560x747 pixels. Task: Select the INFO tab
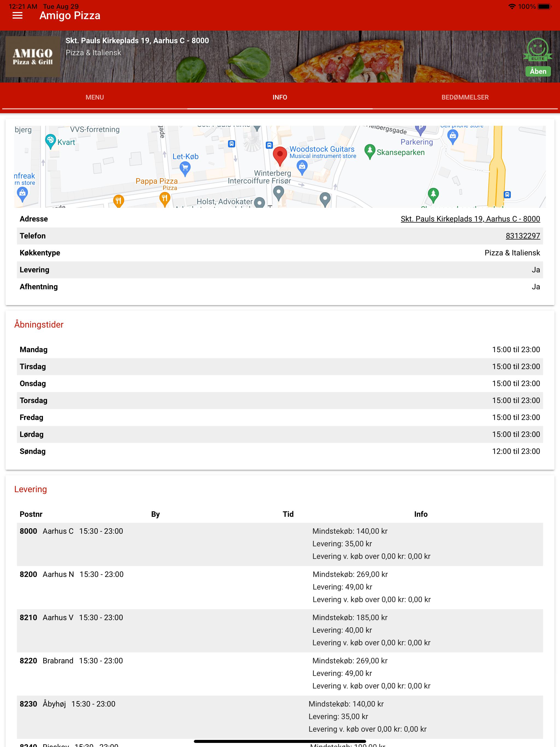click(280, 97)
